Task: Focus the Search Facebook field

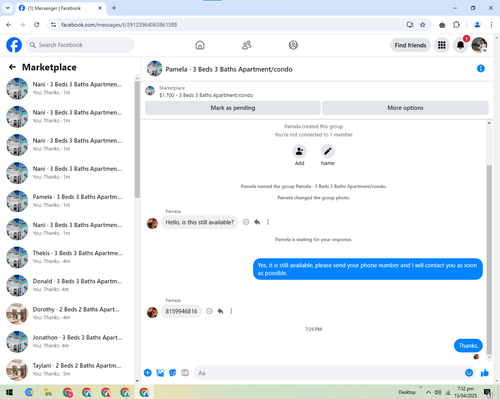Action: [80, 45]
